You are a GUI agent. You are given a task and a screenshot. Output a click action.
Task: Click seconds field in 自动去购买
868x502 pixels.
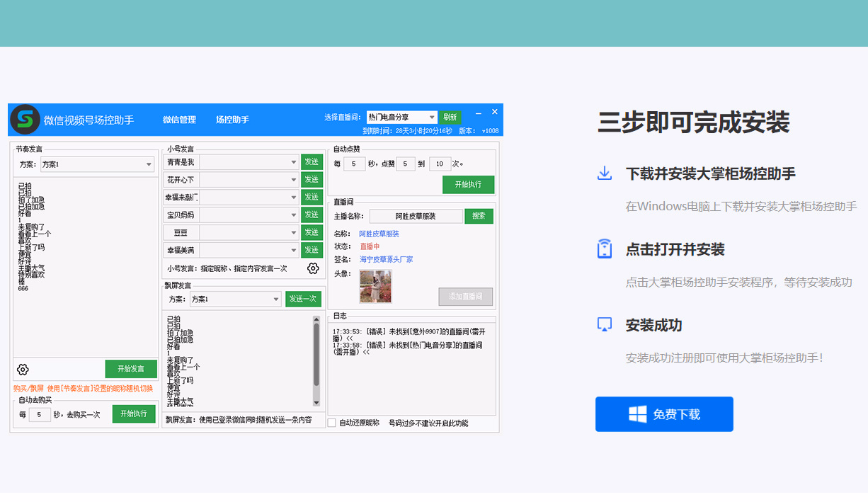[40, 415]
